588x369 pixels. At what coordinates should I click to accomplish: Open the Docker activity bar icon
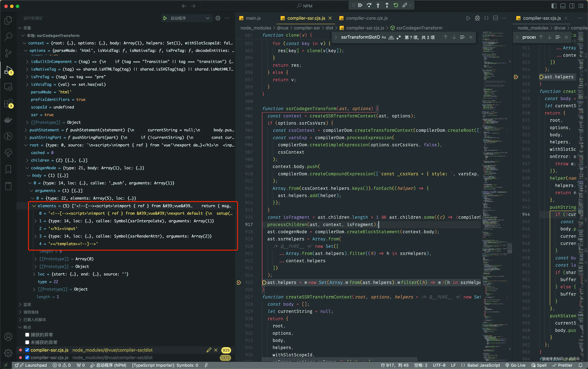pyautogui.click(x=8, y=120)
